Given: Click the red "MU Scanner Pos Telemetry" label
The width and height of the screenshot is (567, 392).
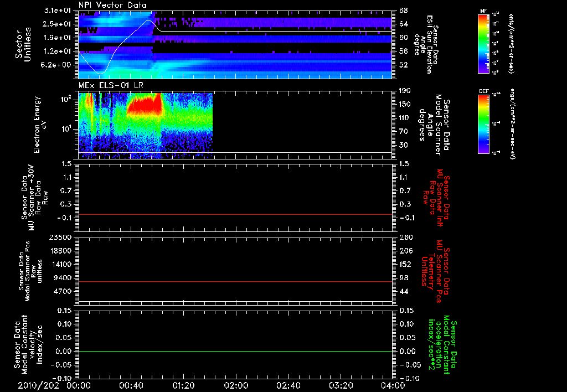Looking at the screenshot, I should 436,271.
